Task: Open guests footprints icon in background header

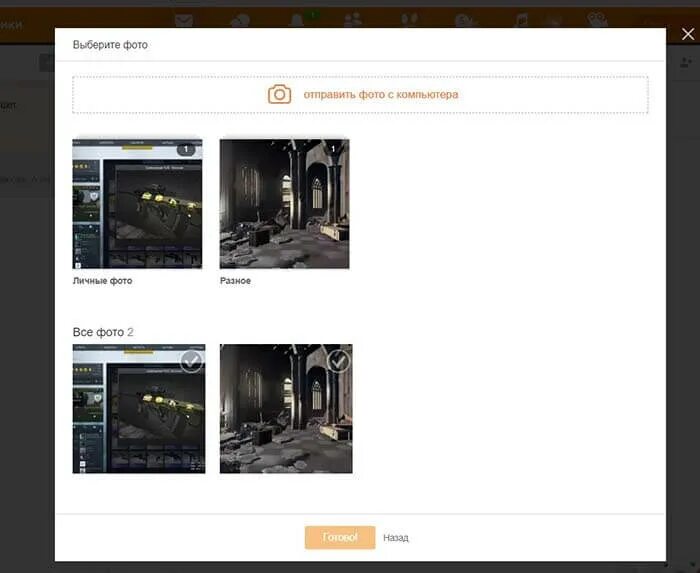Action: 409,20
